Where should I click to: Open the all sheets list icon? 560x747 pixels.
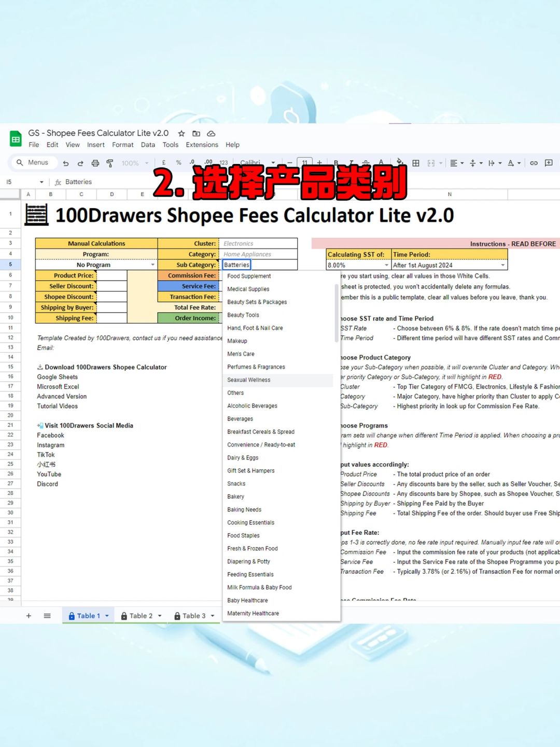pyautogui.click(x=47, y=616)
